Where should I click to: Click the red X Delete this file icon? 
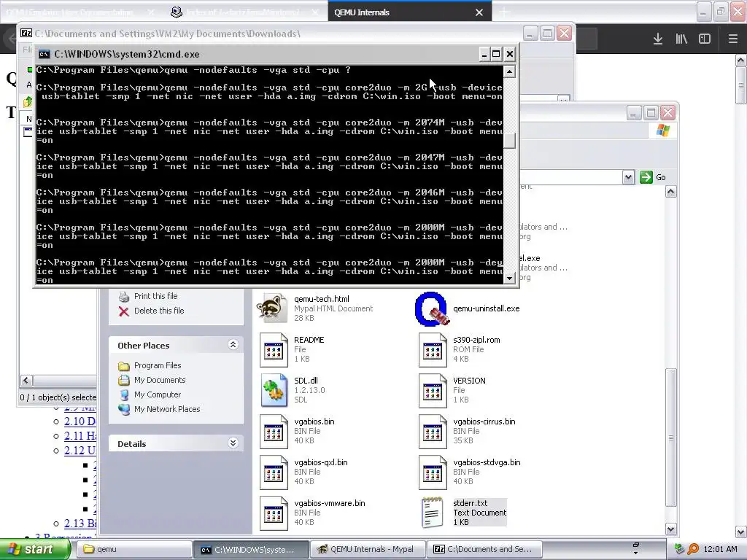point(124,311)
